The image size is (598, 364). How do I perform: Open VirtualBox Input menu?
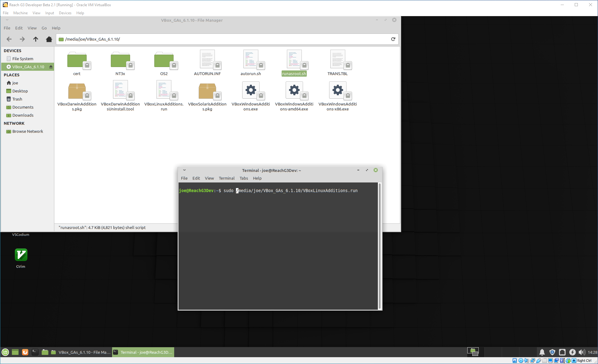click(x=50, y=13)
